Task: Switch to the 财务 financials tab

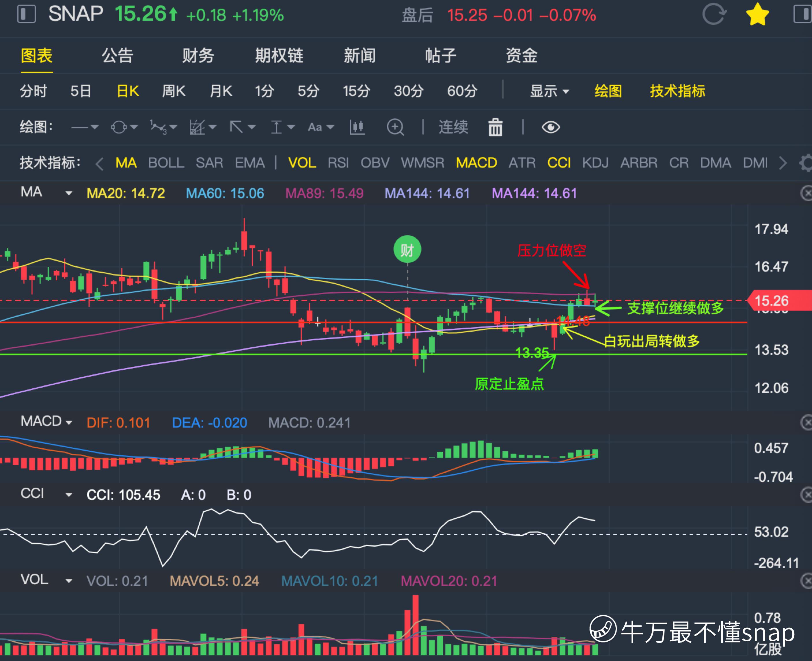Action: pos(198,55)
